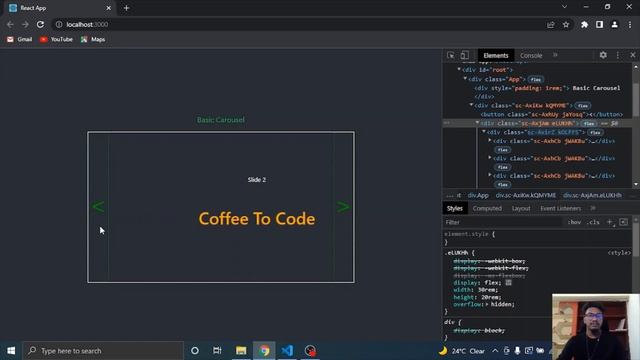The image size is (640, 360).
Task: Toggle the computed styles sidebar icon
Action: 623,222
